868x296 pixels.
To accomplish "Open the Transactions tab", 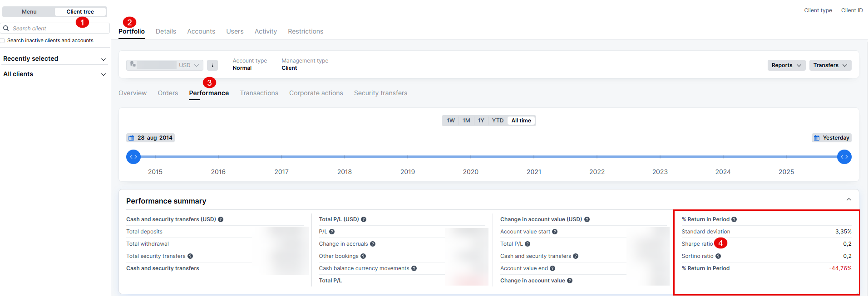I will click(x=259, y=93).
